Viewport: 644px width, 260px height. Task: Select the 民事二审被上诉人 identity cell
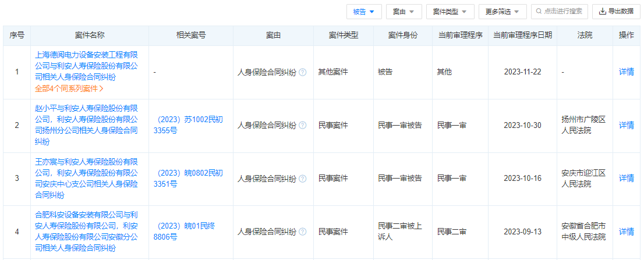403,232
